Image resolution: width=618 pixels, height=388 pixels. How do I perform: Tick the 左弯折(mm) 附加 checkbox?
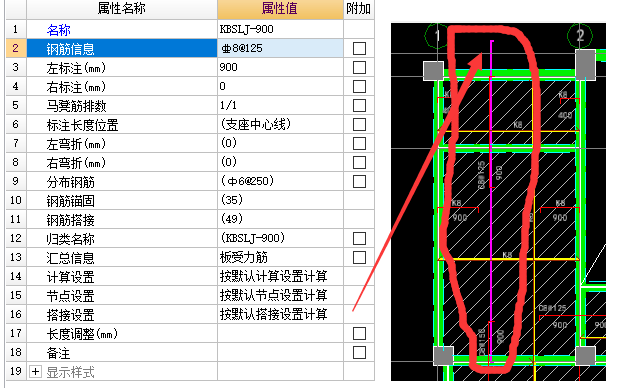(359, 144)
